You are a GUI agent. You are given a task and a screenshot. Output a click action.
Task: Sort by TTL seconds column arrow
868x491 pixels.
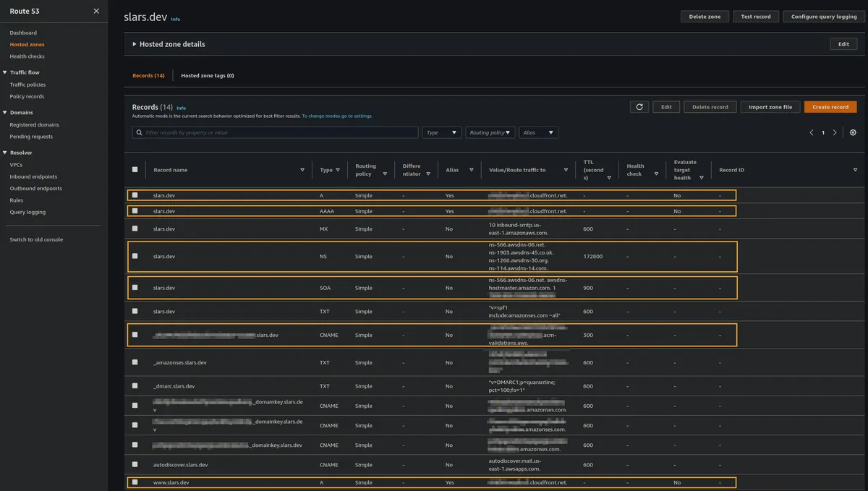(x=610, y=177)
